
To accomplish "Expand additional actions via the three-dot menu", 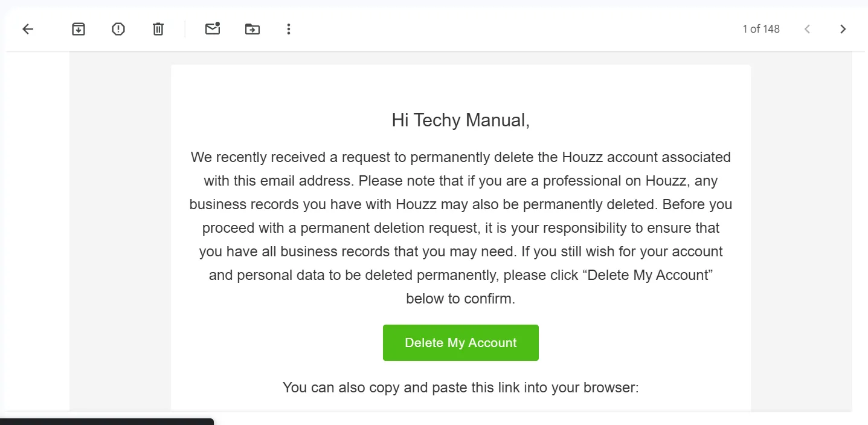I will click(x=288, y=28).
